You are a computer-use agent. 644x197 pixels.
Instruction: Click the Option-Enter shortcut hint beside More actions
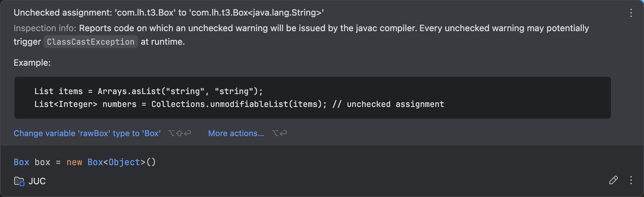279,133
